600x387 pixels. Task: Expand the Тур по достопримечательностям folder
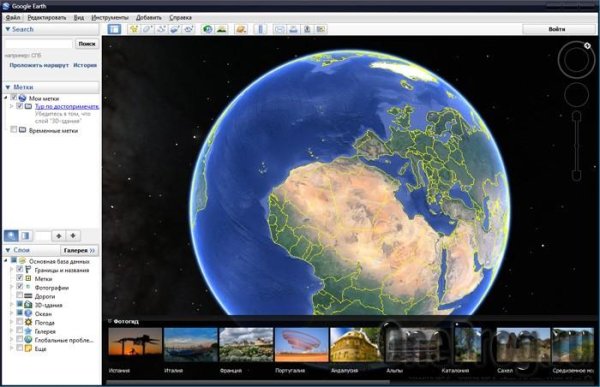[x=11, y=106]
